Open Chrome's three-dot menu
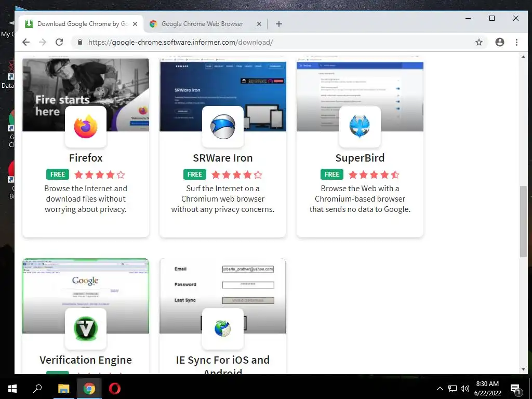The width and height of the screenshot is (532, 399). pos(516,42)
